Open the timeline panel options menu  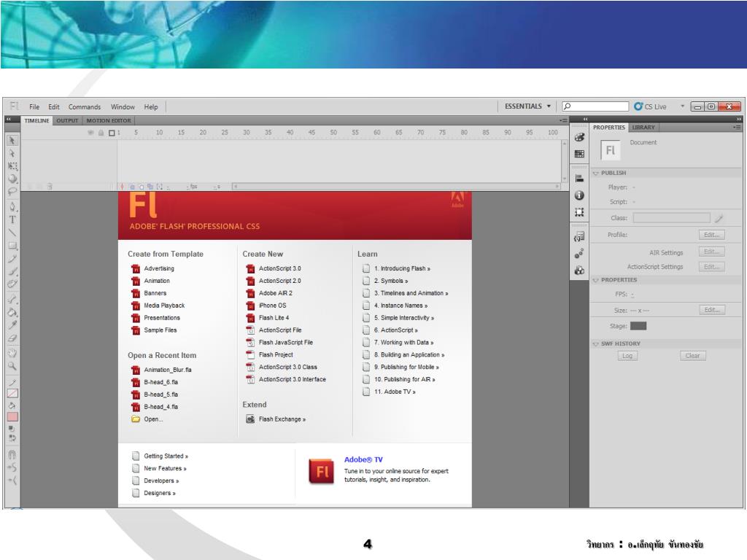pos(564,121)
